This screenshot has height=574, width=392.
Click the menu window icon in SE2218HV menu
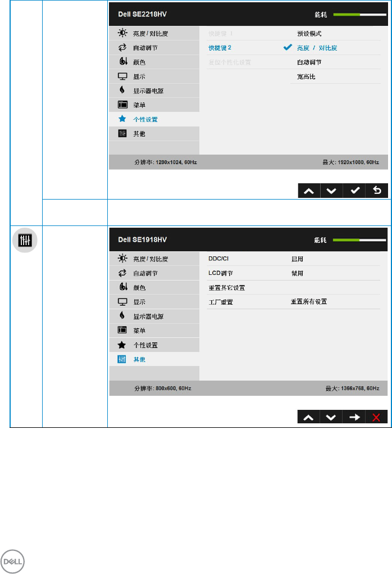pyautogui.click(x=122, y=105)
